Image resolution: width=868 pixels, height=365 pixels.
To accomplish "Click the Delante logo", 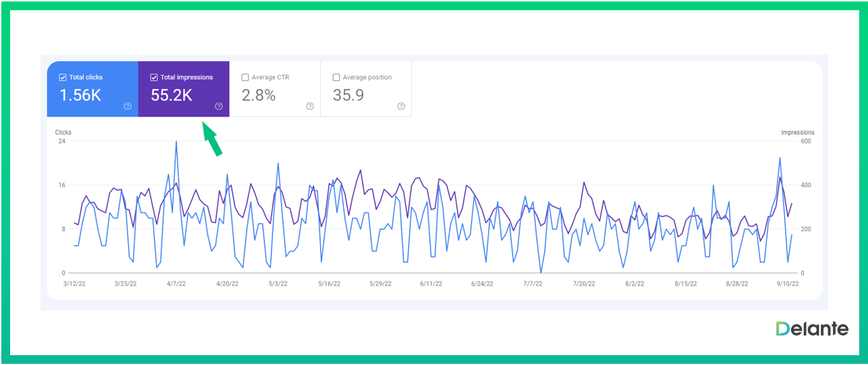I will pos(811,329).
